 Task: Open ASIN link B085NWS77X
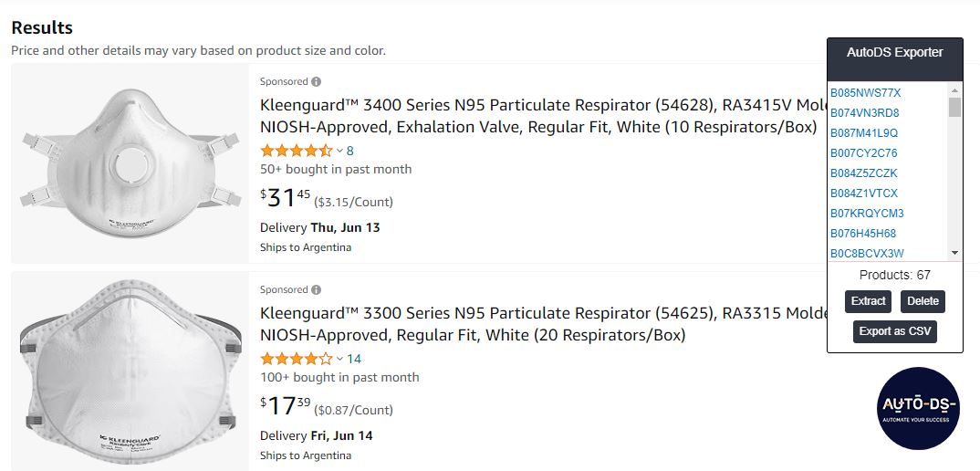(x=866, y=93)
